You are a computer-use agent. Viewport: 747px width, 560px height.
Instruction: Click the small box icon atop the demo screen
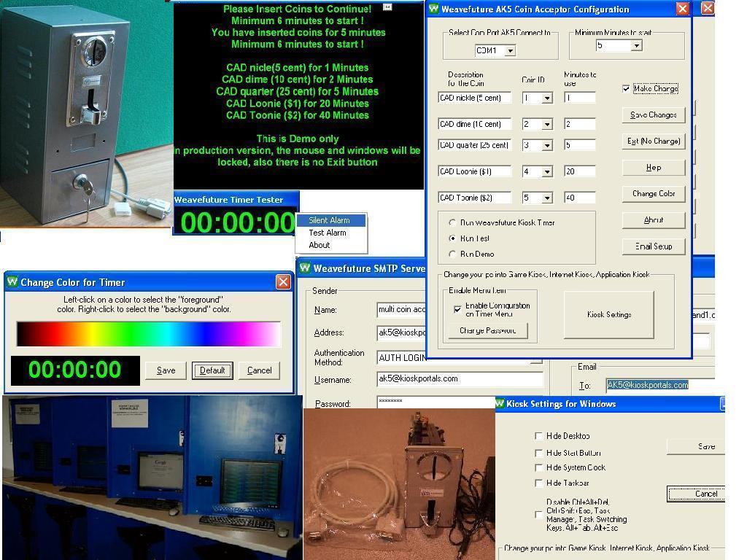click(387, 7)
